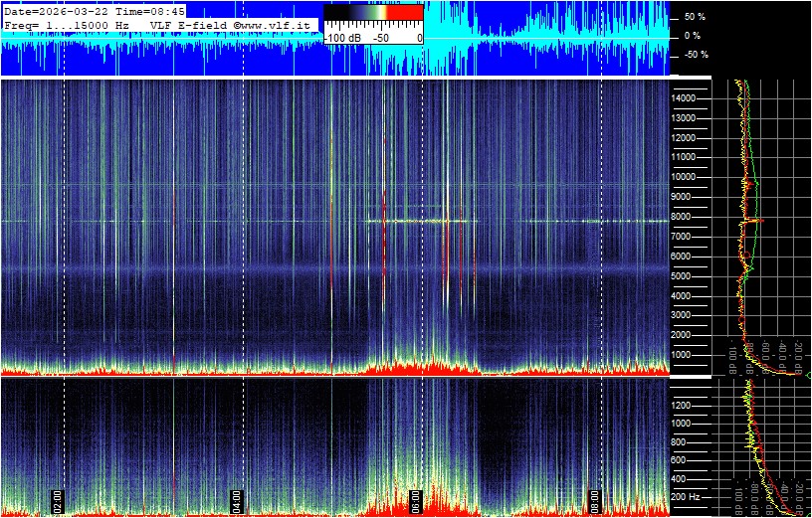Click the VLF E-field caption
812x518 pixels.
(188, 25)
